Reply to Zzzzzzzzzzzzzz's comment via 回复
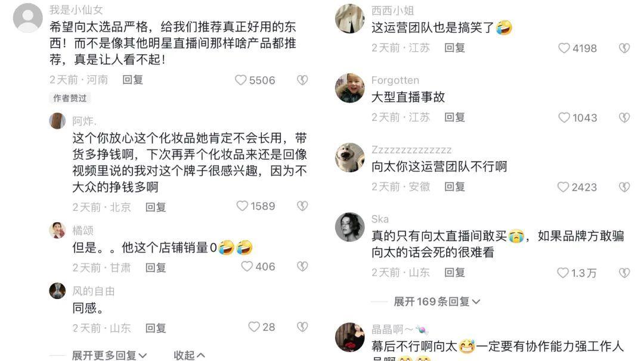 (x=454, y=186)
